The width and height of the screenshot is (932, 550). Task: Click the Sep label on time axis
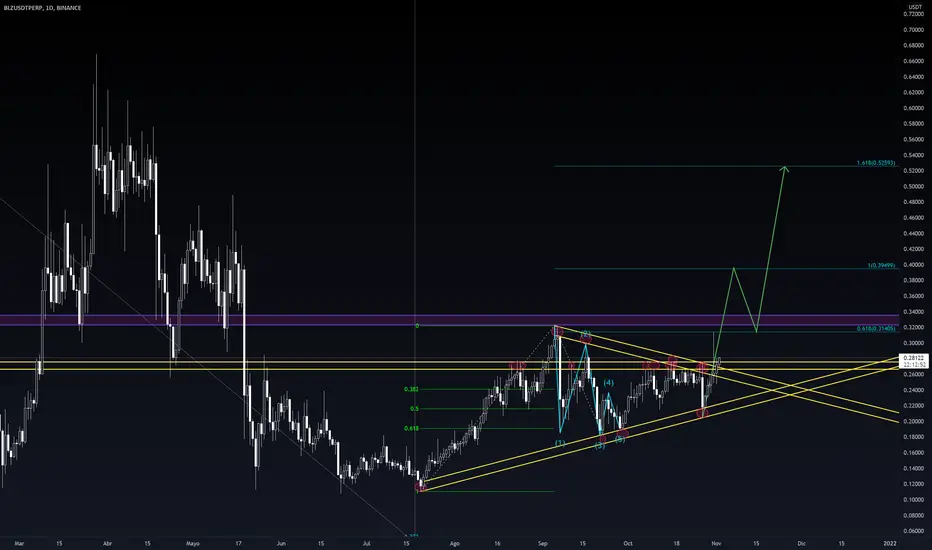[x=543, y=543]
